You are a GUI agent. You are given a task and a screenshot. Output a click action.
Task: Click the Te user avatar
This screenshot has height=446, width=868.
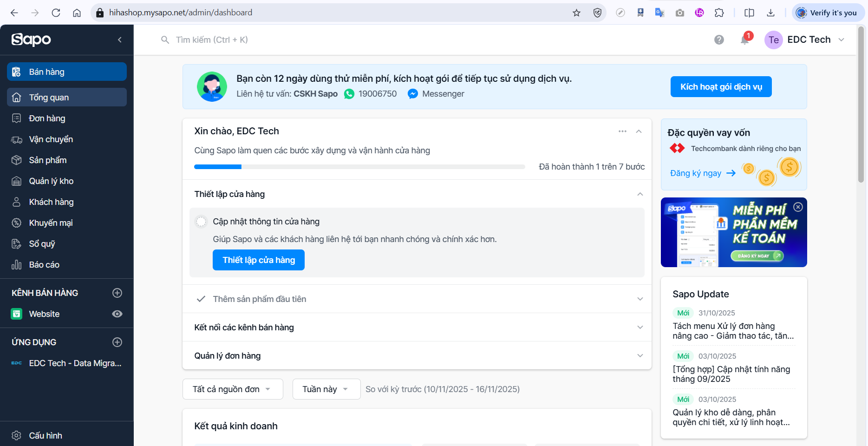(773, 40)
